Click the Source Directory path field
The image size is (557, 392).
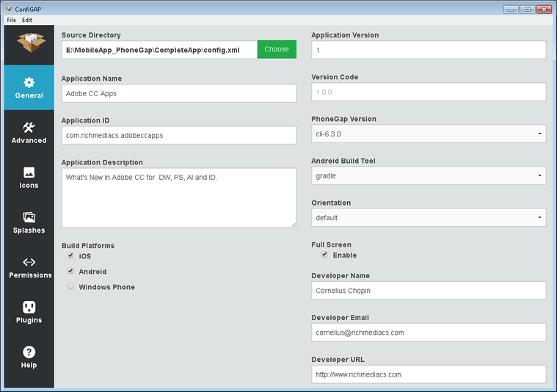pos(159,50)
